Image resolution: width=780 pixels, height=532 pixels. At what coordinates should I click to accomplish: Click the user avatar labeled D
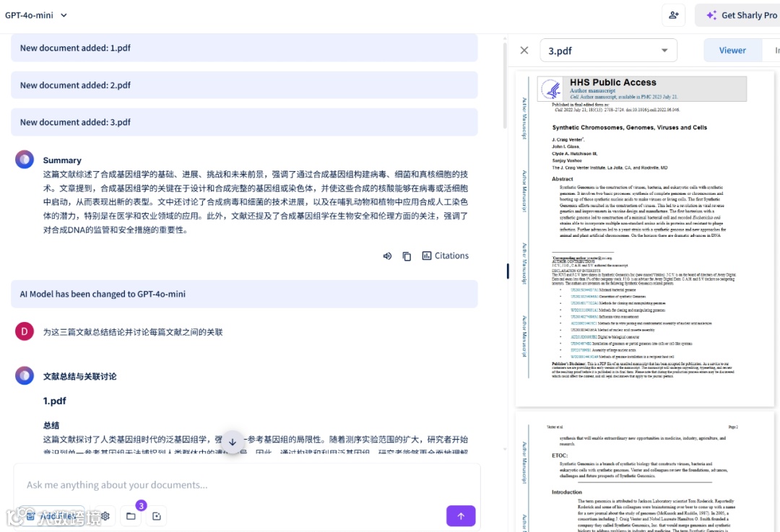tap(25, 331)
